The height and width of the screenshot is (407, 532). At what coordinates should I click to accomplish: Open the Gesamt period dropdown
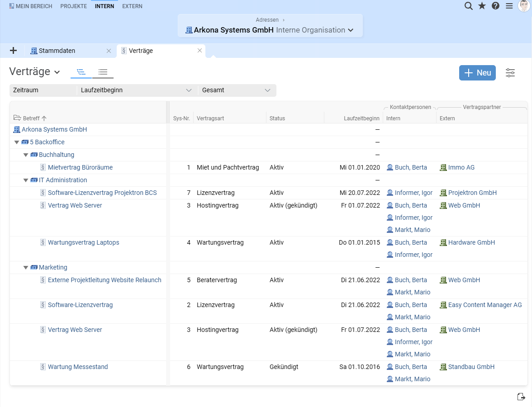[x=237, y=90]
